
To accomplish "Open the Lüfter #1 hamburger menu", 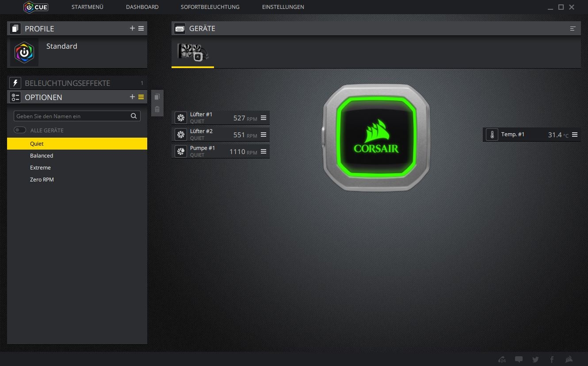I will tap(263, 118).
